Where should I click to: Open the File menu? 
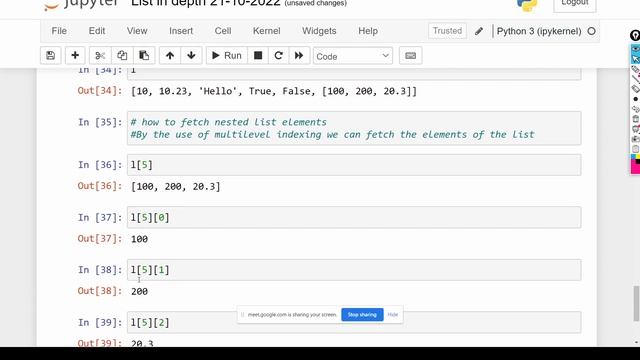coord(59,31)
